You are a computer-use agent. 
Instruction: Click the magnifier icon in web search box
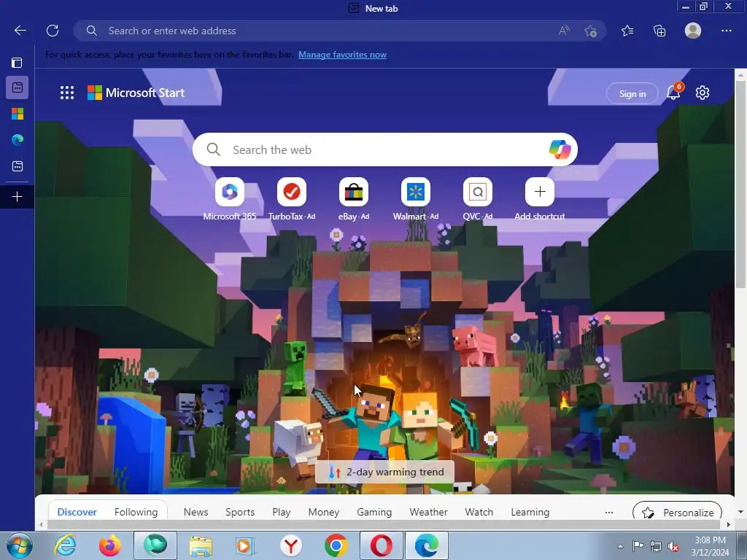pyautogui.click(x=214, y=149)
